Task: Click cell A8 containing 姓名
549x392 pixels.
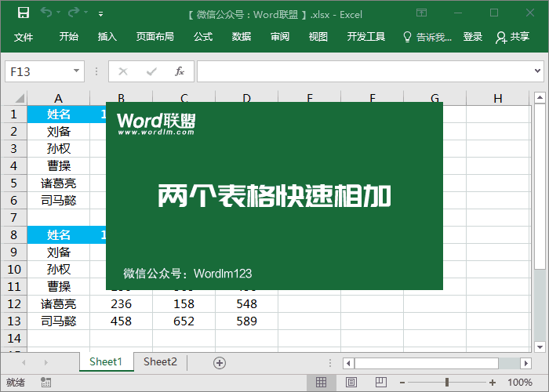Action: click(x=59, y=235)
